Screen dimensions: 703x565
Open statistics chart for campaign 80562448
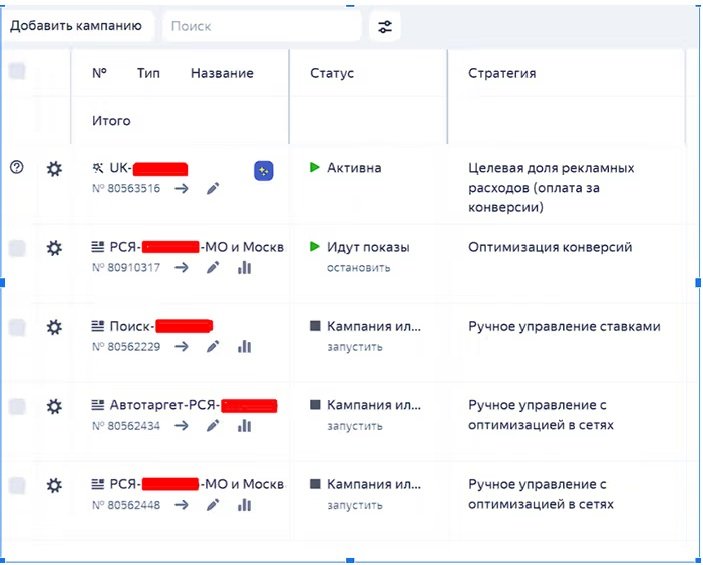click(x=244, y=505)
